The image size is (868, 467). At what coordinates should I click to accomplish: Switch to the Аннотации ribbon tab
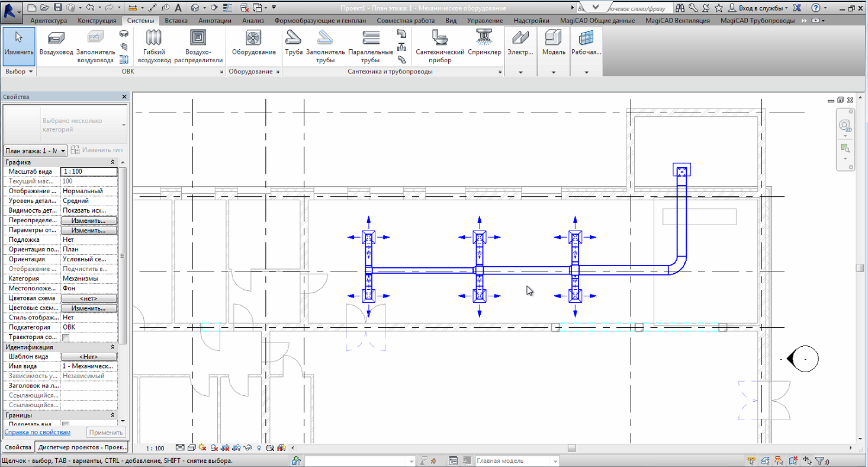pos(215,20)
